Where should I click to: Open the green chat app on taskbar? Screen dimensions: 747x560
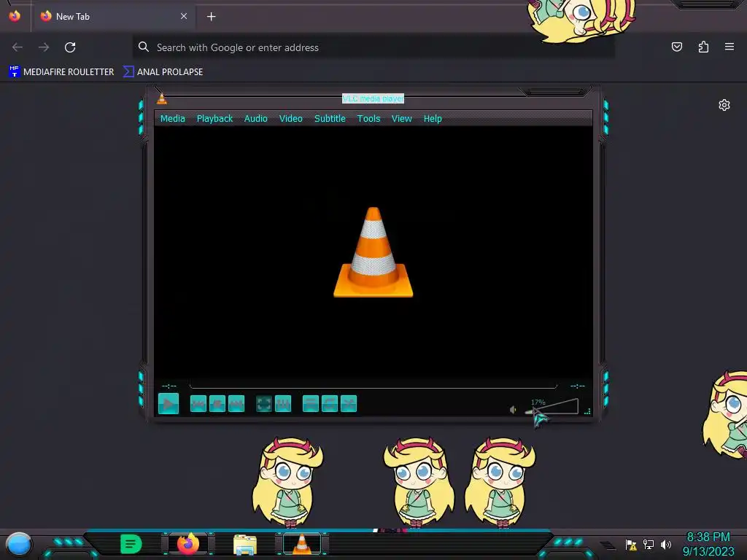click(131, 544)
